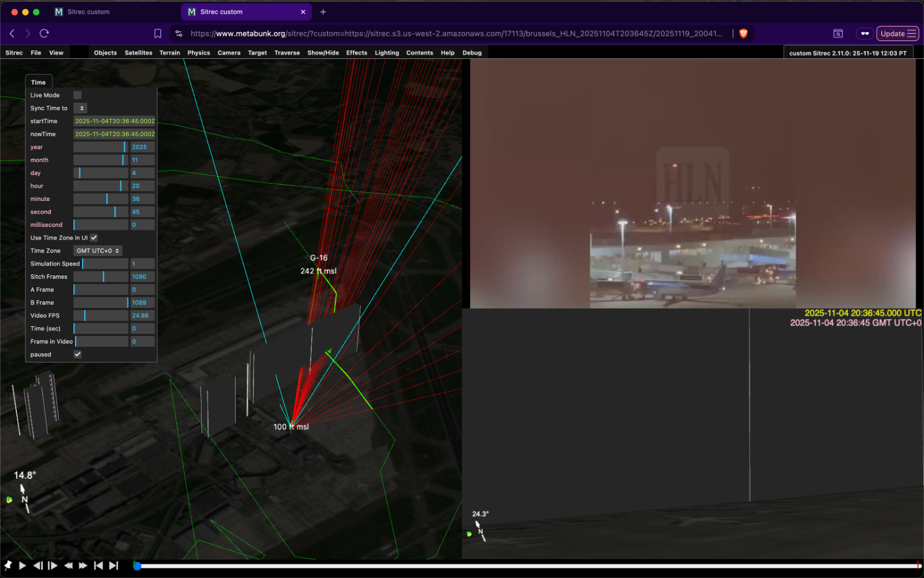Viewport: 924px width, 578px height.
Task: Toggle the paused checkbox
Action: click(77, 354)
